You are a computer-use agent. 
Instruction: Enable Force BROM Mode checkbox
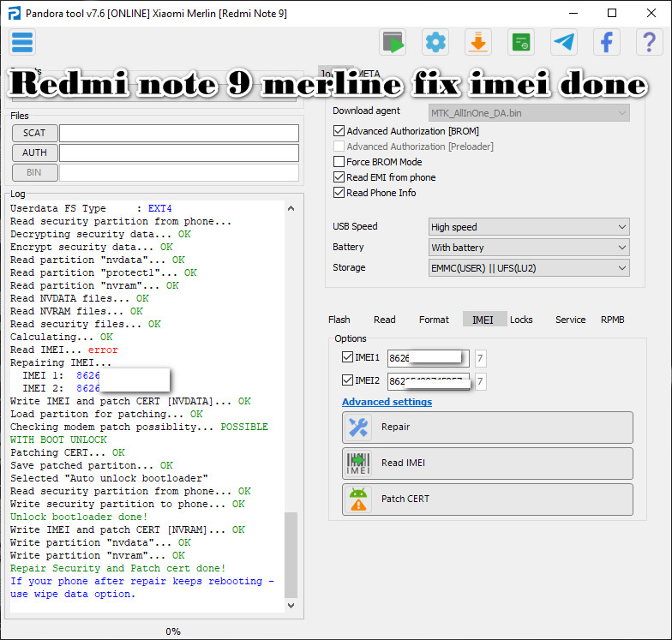339,161
